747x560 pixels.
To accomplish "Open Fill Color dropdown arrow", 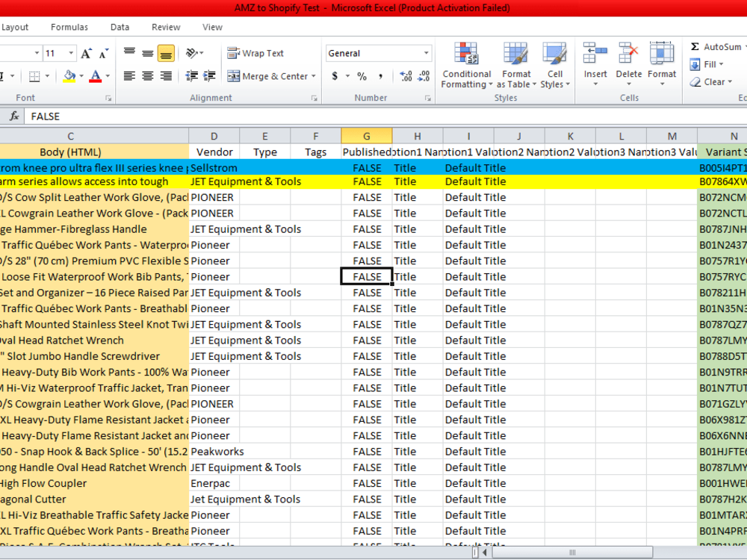I will [x=81, y=76].
